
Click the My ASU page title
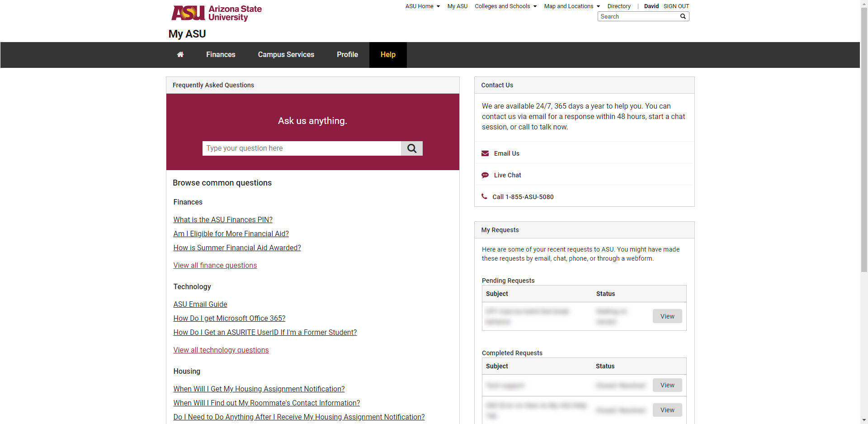(x=187, y=34)
